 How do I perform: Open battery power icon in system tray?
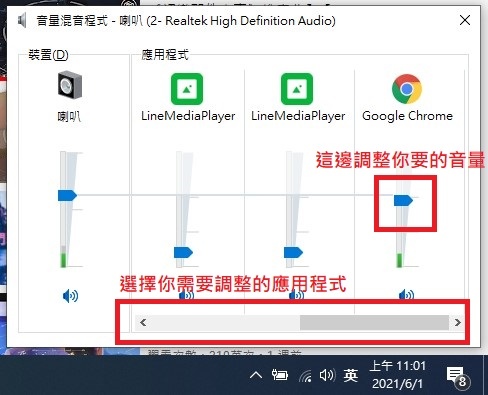280,375
